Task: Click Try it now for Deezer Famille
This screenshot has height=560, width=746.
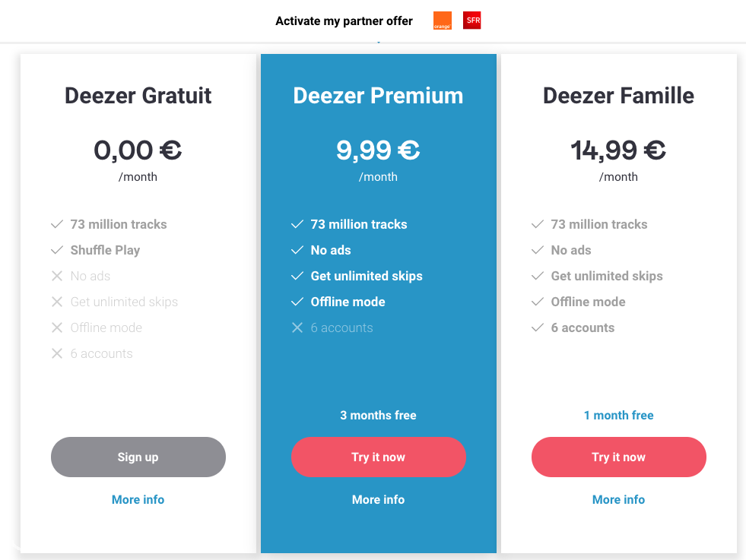Action: [618, 457]
